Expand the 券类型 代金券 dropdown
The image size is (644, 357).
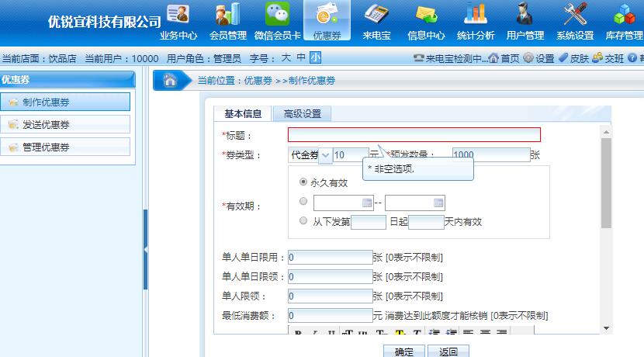click(x=325, y=155)
